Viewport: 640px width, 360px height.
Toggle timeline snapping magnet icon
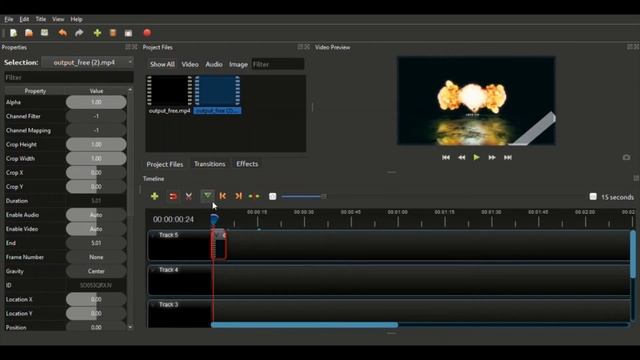point(173,196)
